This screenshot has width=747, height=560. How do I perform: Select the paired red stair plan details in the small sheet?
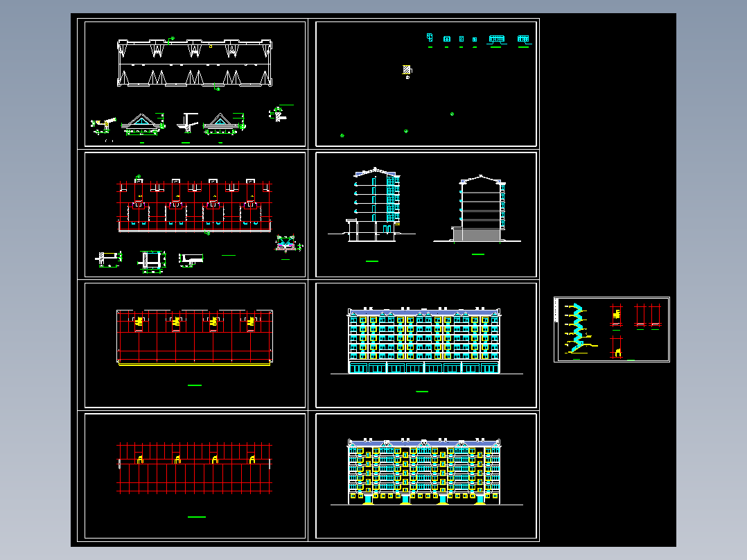[648, 316]
